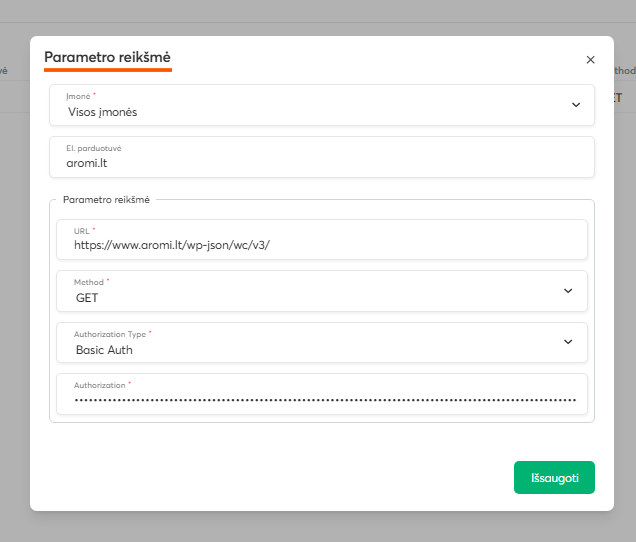The image size is (636, 542).
Task: Expand the Authorization Type chevron
Action: coord(568,342)
